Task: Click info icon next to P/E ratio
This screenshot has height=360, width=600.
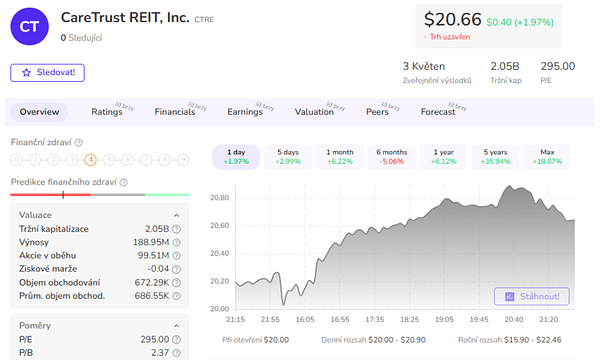Action: [x=176, y=340]
